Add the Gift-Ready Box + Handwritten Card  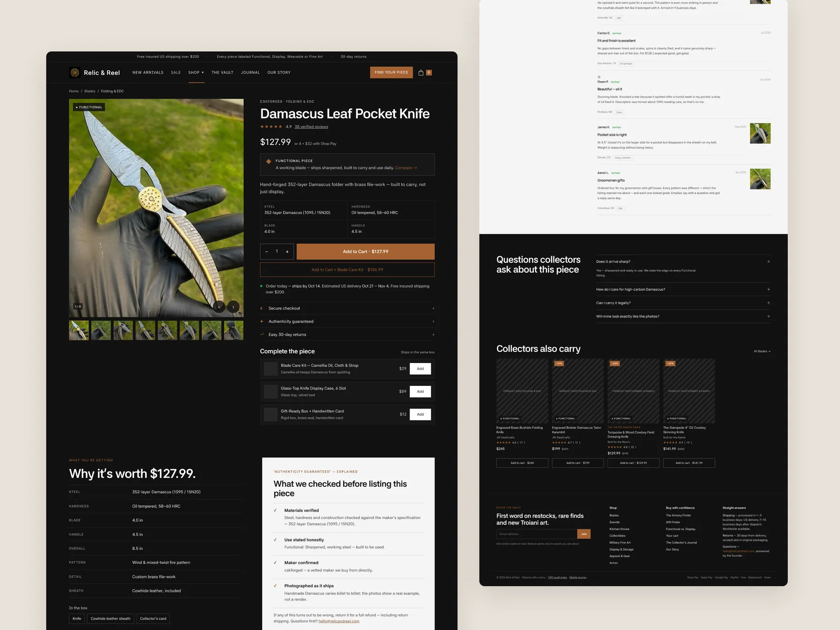[x=420, y=414]
